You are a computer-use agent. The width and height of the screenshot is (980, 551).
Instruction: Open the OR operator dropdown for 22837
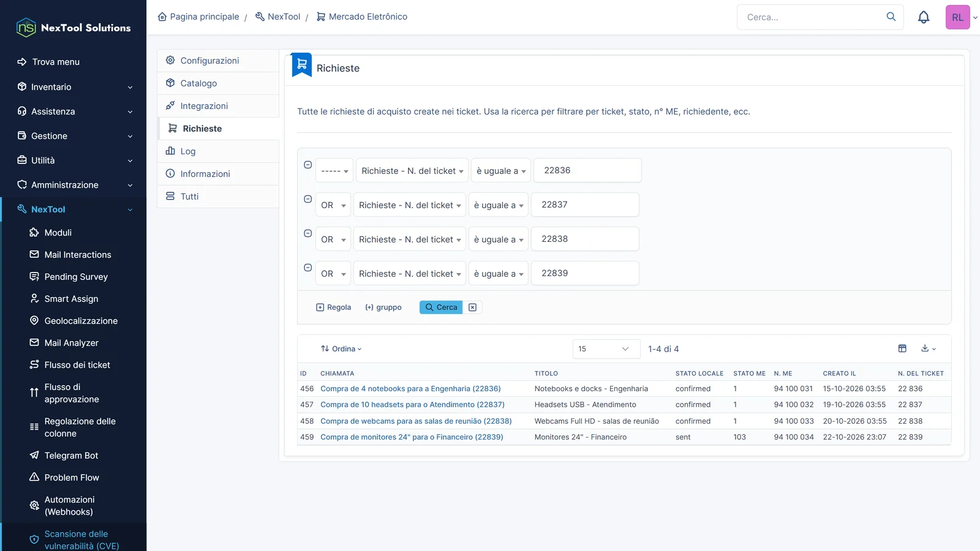click(333, 205)
